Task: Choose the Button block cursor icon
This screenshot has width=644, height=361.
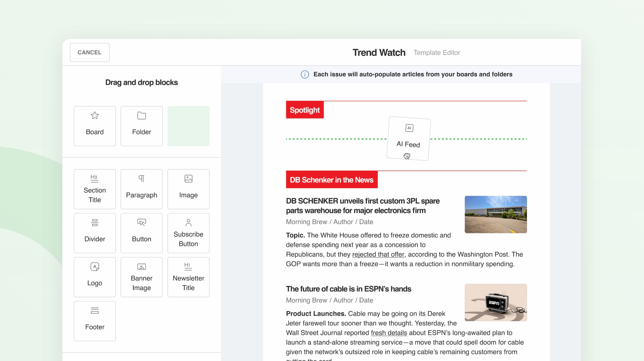Action: 142,223
